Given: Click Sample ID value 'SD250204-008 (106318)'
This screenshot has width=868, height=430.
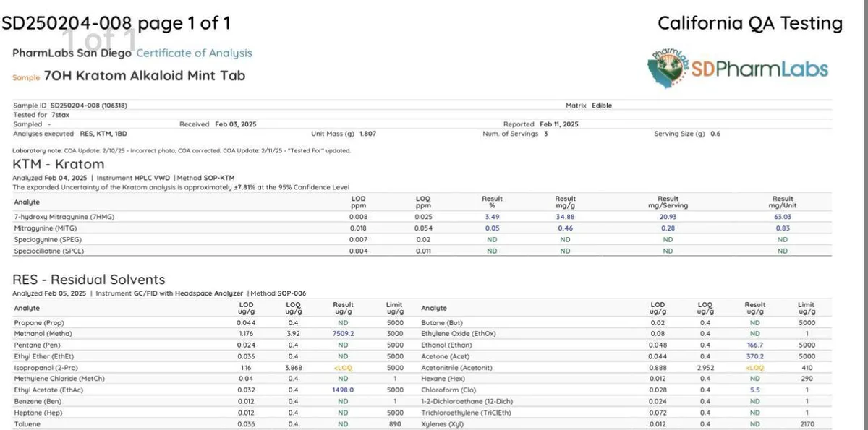Looking at the screenshot, I should click(x=89, y=106).
